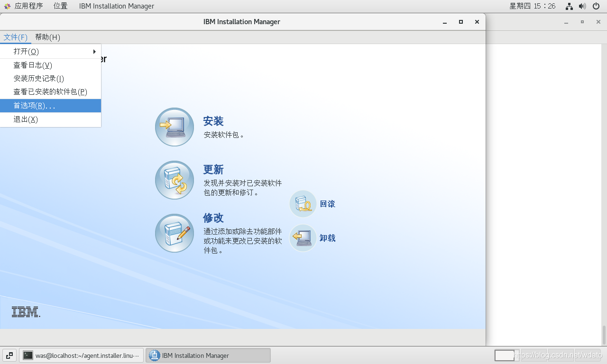
Task: Click the clock 星期四 15:26
Action: (x=533, y=6)
